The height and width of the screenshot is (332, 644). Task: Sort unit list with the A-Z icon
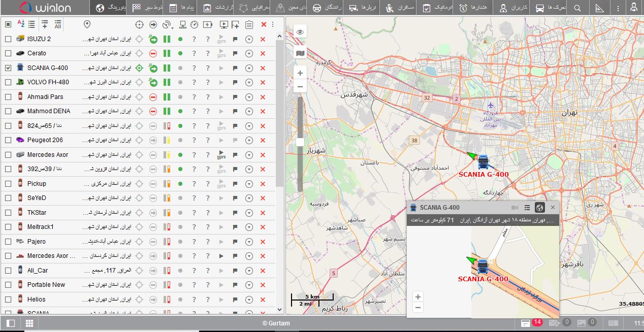(x=21, y=23)
